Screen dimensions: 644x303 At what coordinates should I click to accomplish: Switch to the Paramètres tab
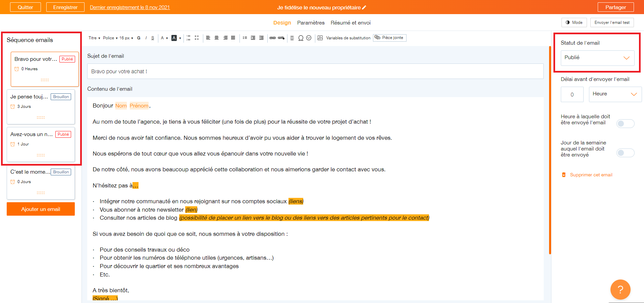(x=311, y=23)
